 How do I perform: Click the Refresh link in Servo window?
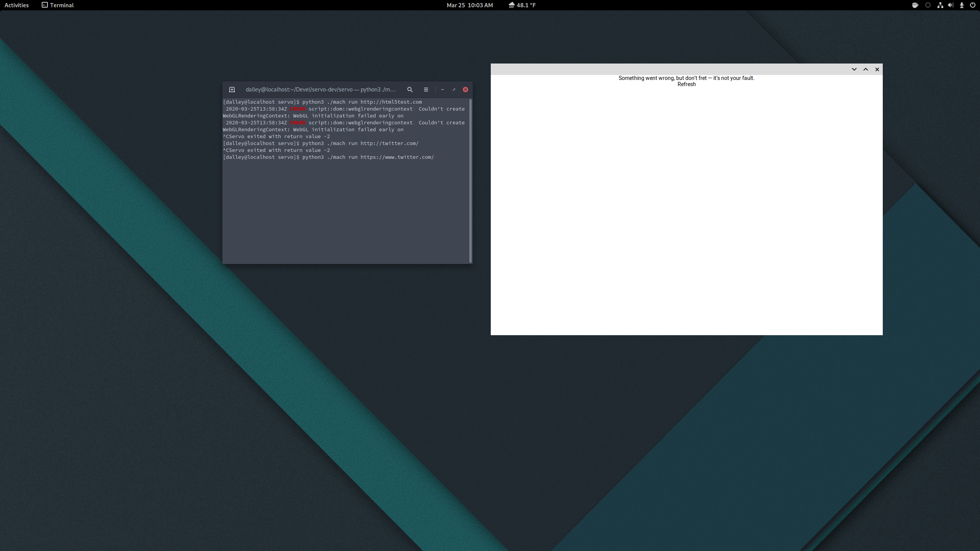[686, 85]
